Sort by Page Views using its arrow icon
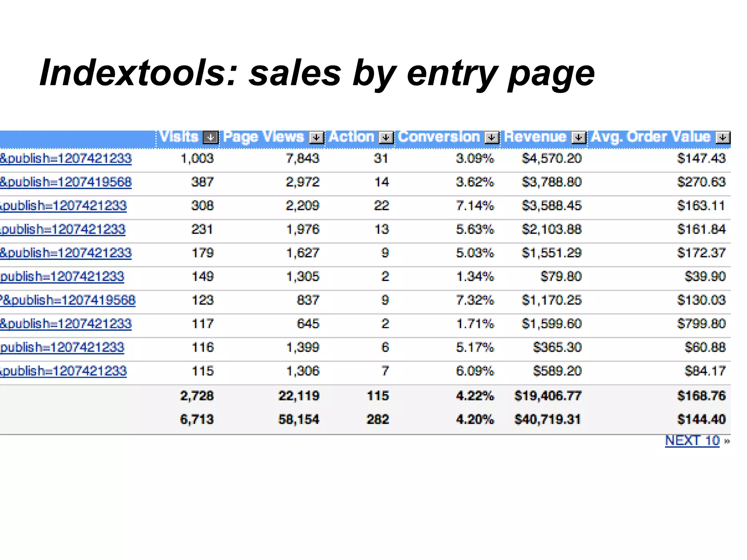747x560 pixels. [x=316, y=137]
